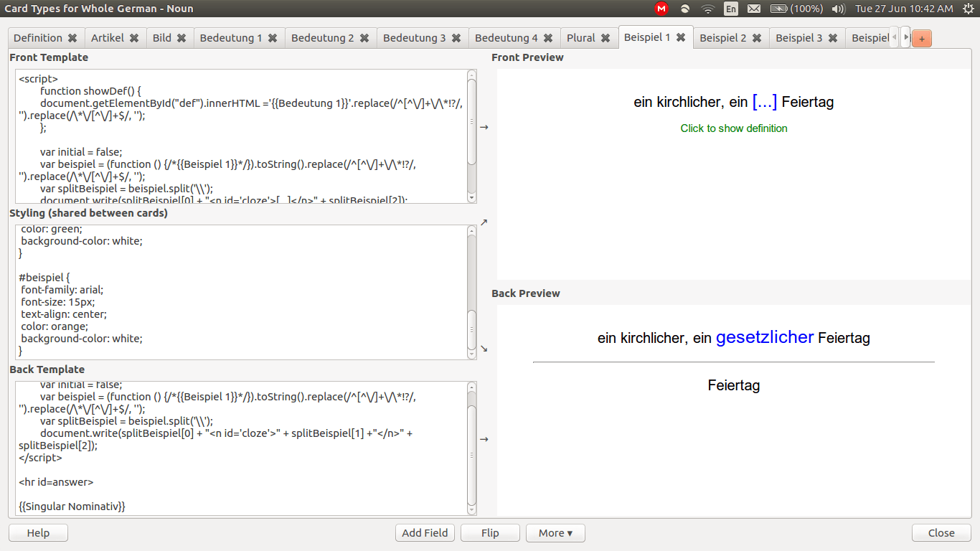Screen dimensions: 980x551
Task: Open the cloud sync tray icon
Action: [x=685, y=9]
